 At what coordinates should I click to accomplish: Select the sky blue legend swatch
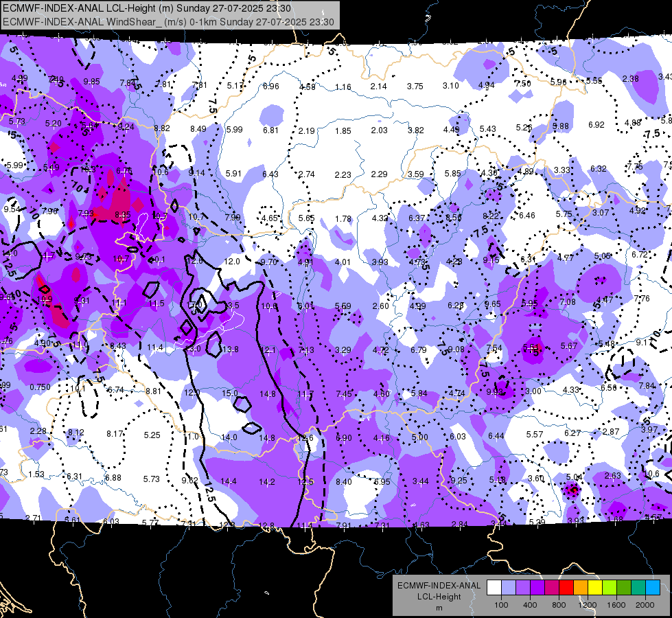(653, 588)
